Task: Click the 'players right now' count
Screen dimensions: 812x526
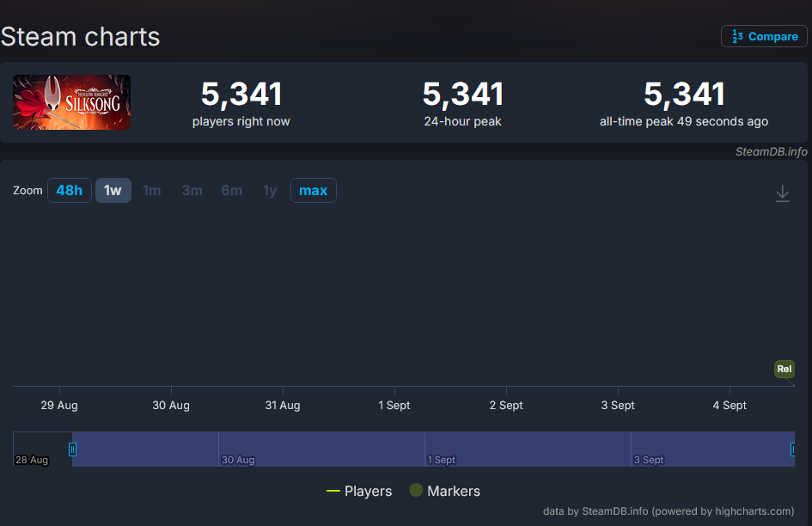Action: [241, 95]
